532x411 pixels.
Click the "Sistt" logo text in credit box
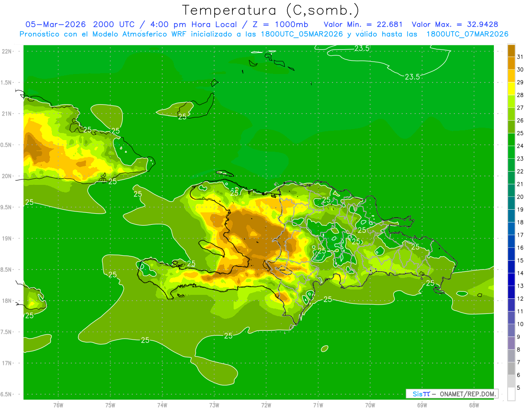point(421,394)
